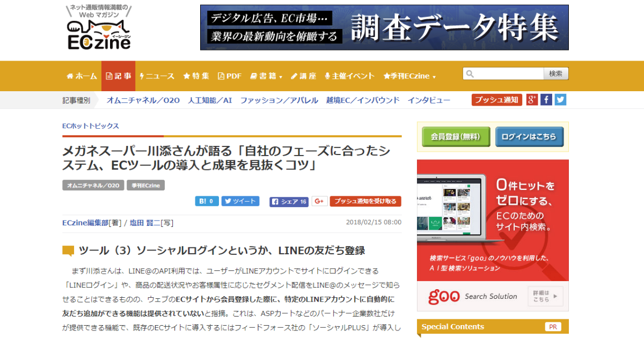Screen dimensions: 644x338
Task: Click the 会員登録(無料) button
Action: tap(456, 137)
